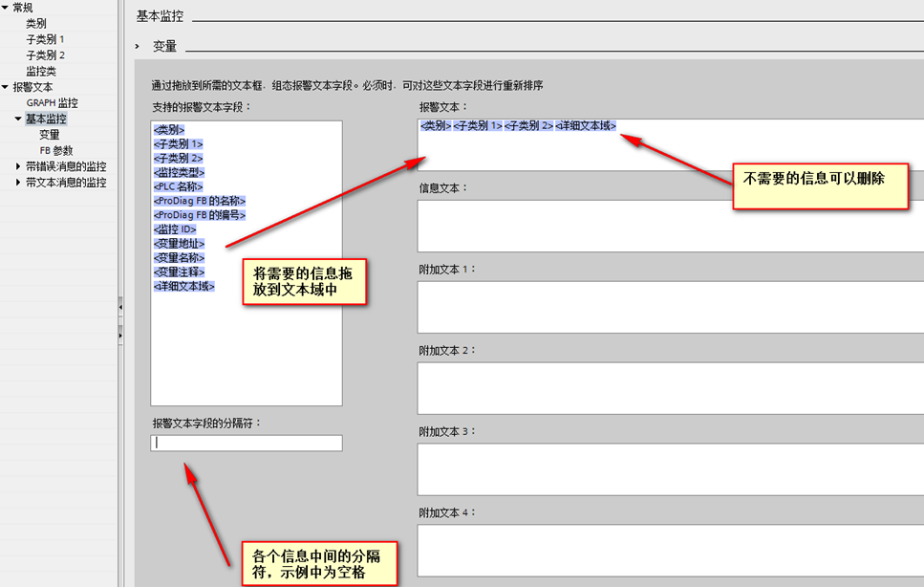Select <监控类型> in supported fields list
The image size is (924, 587).
(x=179, y=172)
